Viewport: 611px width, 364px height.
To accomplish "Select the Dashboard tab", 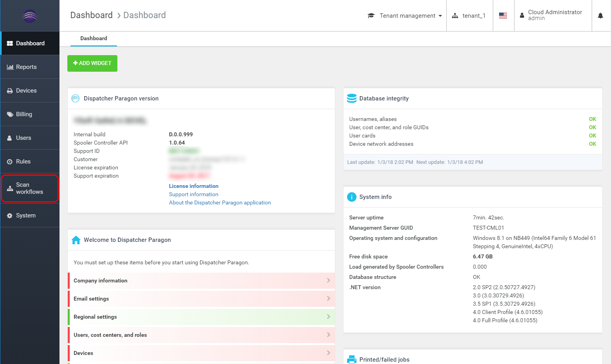I will click(94, 38).
